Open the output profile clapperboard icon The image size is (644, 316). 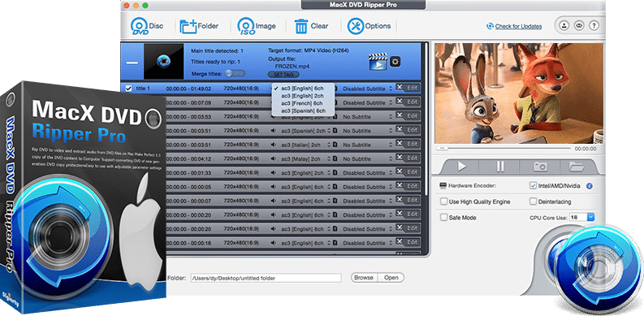click(x=378, y=62)
